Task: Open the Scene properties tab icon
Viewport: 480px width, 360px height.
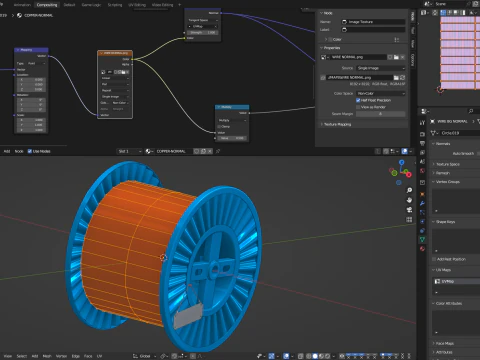Action: point(422,162)
